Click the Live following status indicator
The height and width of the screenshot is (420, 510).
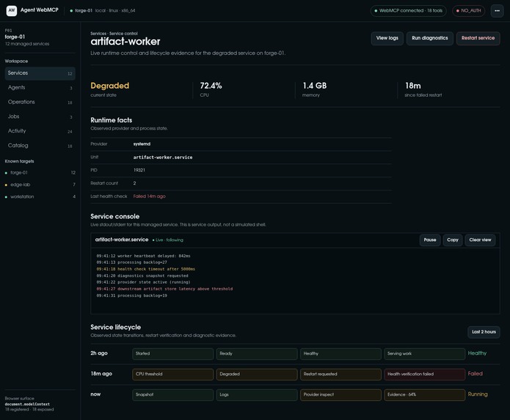tap(168, 240)
